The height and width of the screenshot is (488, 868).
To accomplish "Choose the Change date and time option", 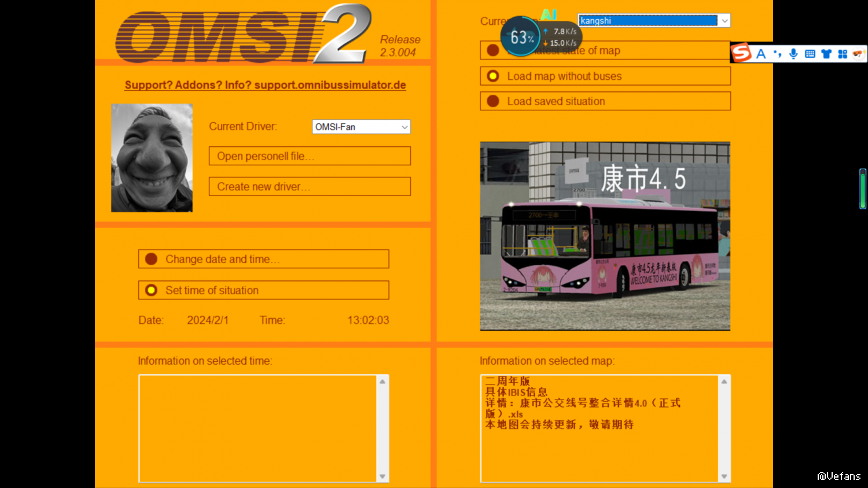I will [x=263, y=259].
